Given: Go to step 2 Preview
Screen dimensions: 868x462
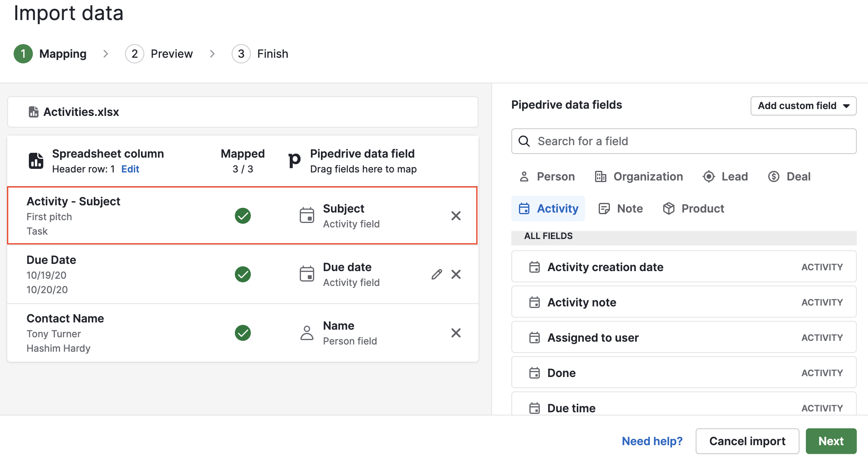Looking at the screenshot, I should pos(159,54).
